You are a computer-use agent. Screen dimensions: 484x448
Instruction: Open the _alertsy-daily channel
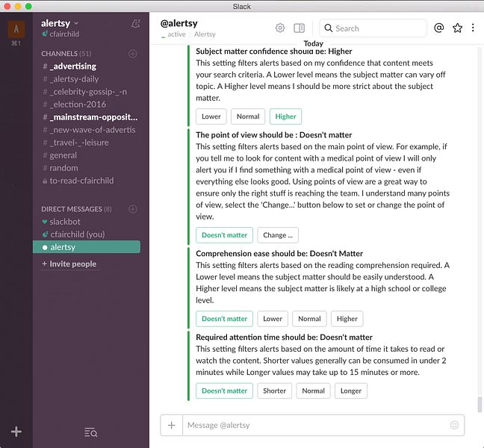click(x=87, y=79)
